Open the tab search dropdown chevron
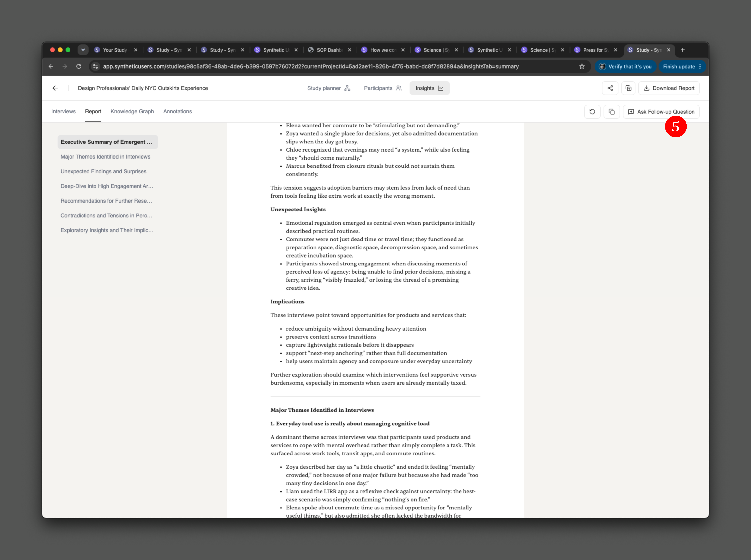The height and width of the screenshot is (560, 751). click(x=83, y=50)
